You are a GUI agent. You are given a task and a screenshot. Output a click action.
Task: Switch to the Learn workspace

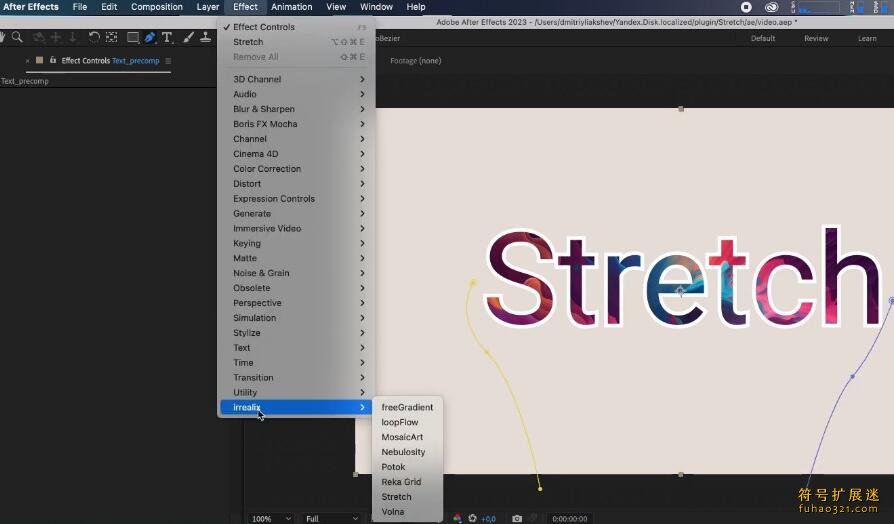867,38
